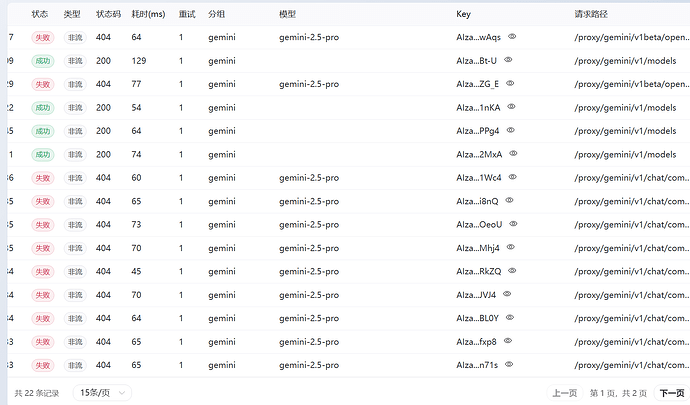Click the 分组 column header

click(217, 14)
